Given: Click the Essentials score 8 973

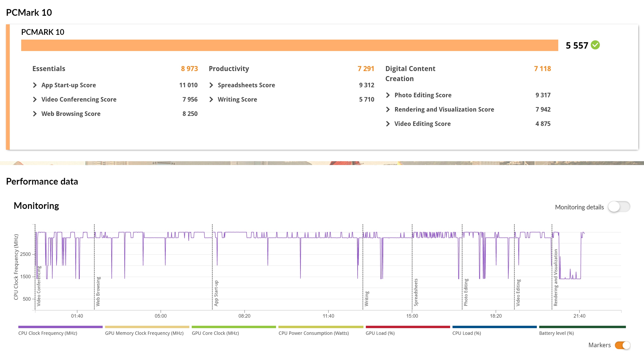Looking at the screenshot, I should (189, 69).
